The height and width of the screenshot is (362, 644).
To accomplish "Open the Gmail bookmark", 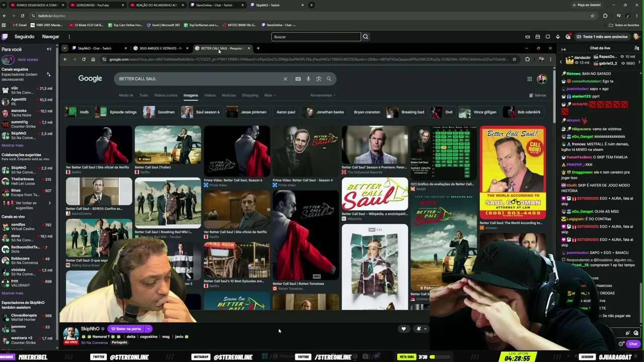I will tap(20, 25).
